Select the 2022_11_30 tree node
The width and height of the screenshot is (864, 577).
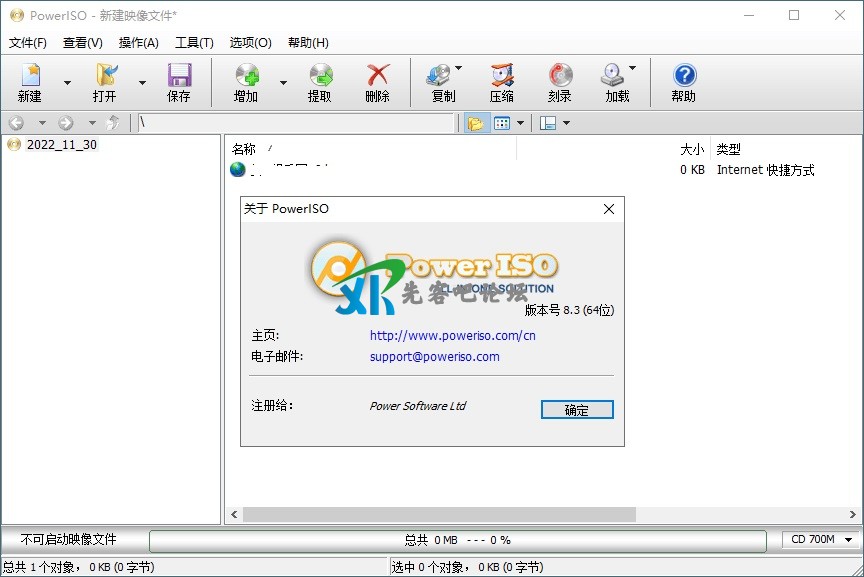tap(61, 145)
